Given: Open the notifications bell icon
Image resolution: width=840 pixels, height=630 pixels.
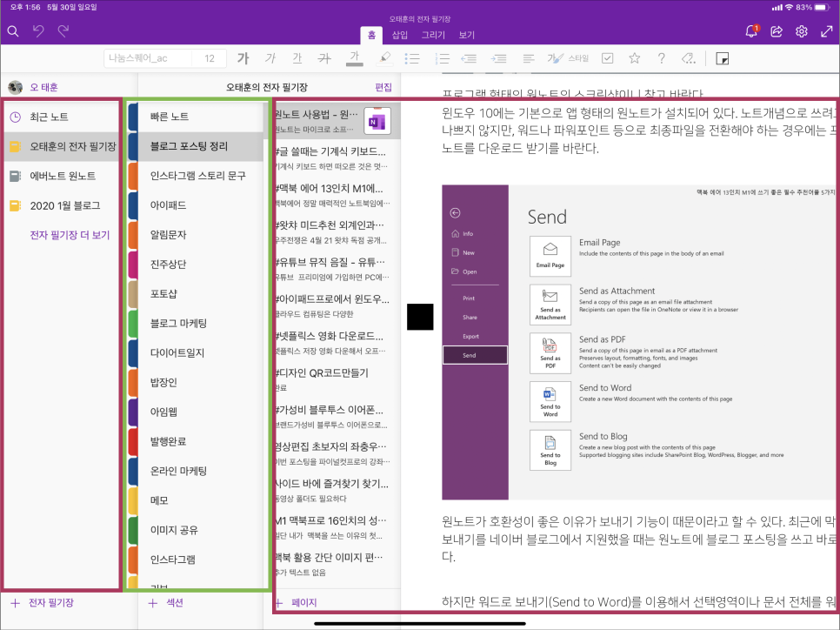Looking at the screenshot, I should point(751,31).
